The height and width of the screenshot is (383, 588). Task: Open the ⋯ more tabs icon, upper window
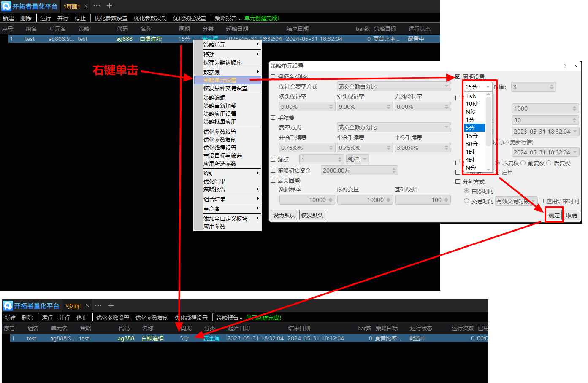[97, 6]
